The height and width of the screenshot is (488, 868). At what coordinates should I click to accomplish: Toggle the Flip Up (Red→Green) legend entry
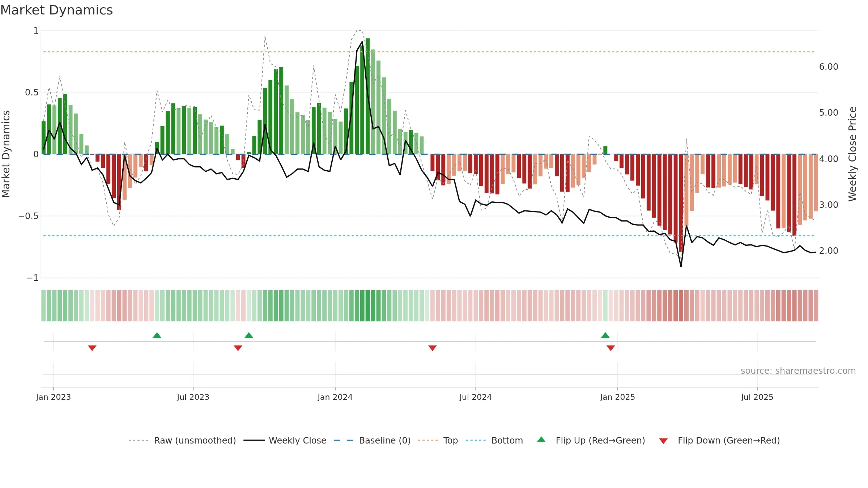(591, 440)
